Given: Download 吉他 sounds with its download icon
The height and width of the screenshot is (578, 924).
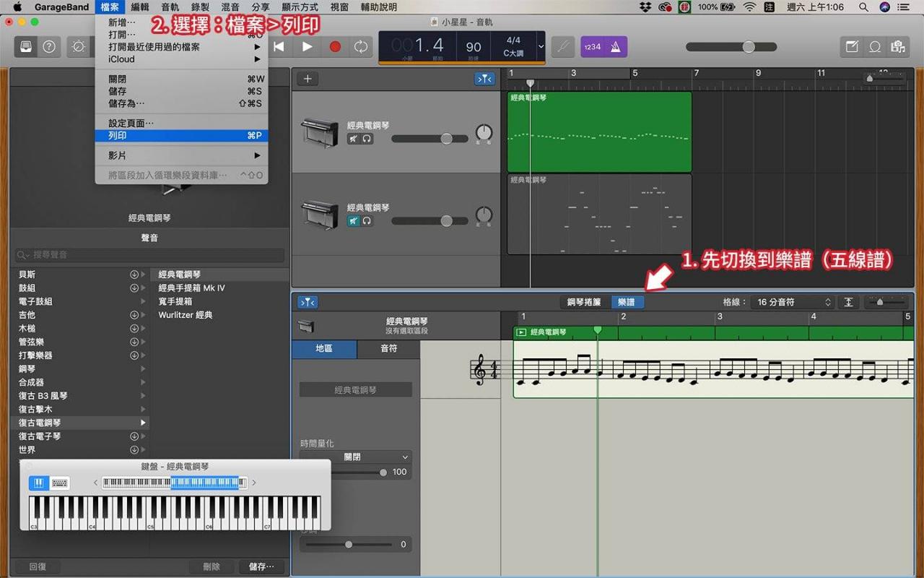Looking at the screenshot, I should click(x=134, y=315).
